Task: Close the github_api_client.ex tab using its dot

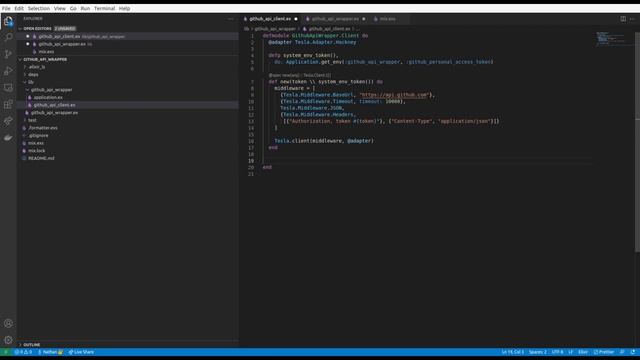Action: pos(296,19)
